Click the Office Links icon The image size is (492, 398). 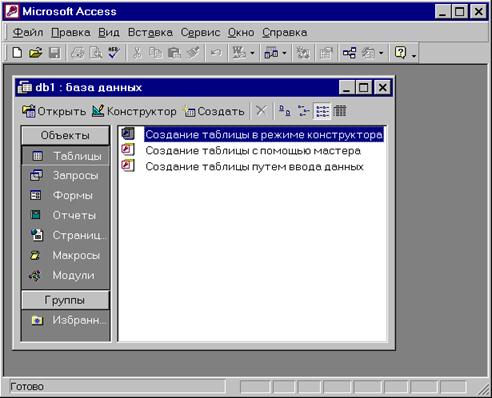click(239, 53)
